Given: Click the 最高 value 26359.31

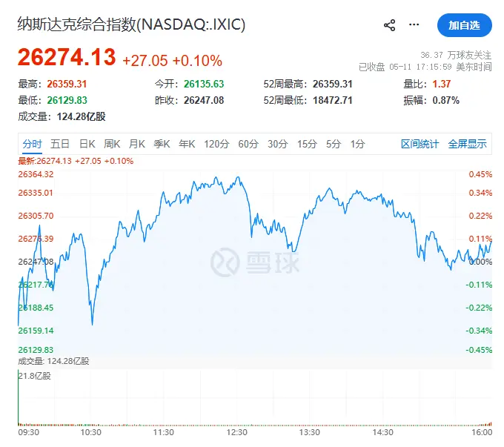Looking at the screenshot, I should (67, 84).
